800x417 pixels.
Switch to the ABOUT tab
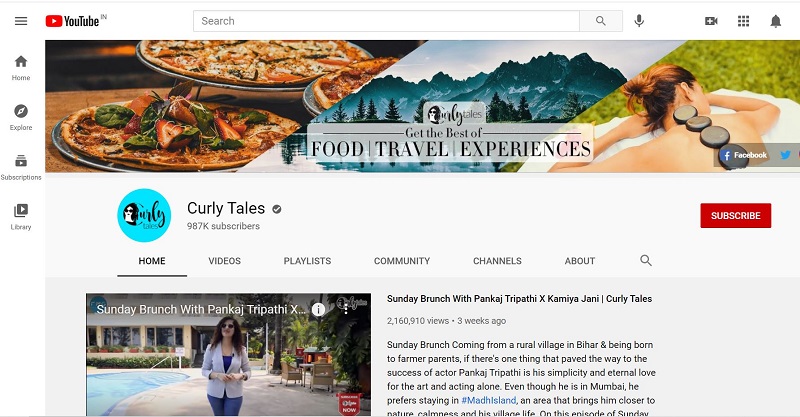tap(580, 261)
